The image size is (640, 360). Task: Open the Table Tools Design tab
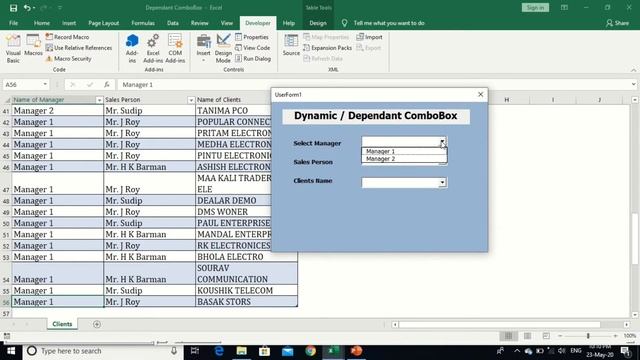(318, 23)
